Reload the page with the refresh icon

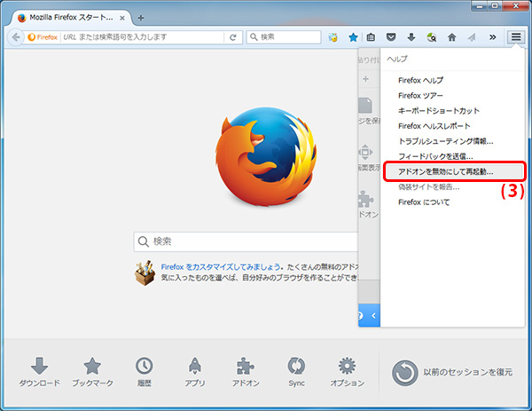pos(232,37)
